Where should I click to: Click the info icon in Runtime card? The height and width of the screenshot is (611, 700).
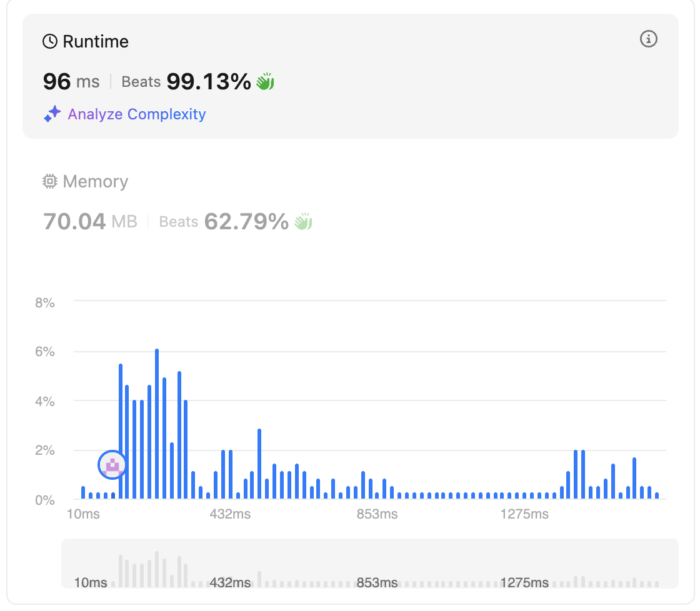(x=649, y=39)
